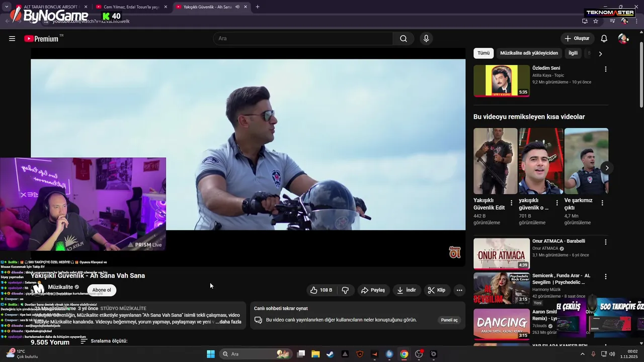The height and width of the screenshot is (362, 644).
Task: Select Müzikalite adlı yükleyiciden chip
Action: click(x=529, y=53)
